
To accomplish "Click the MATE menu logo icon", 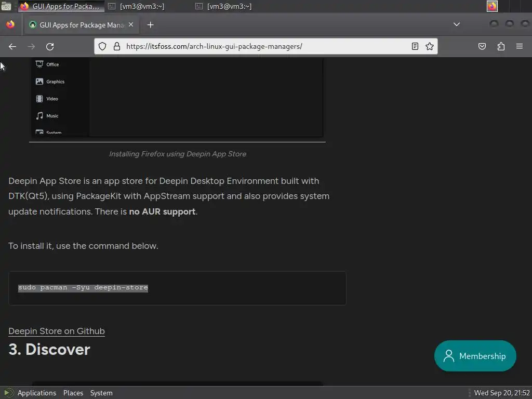I will 8,393.
